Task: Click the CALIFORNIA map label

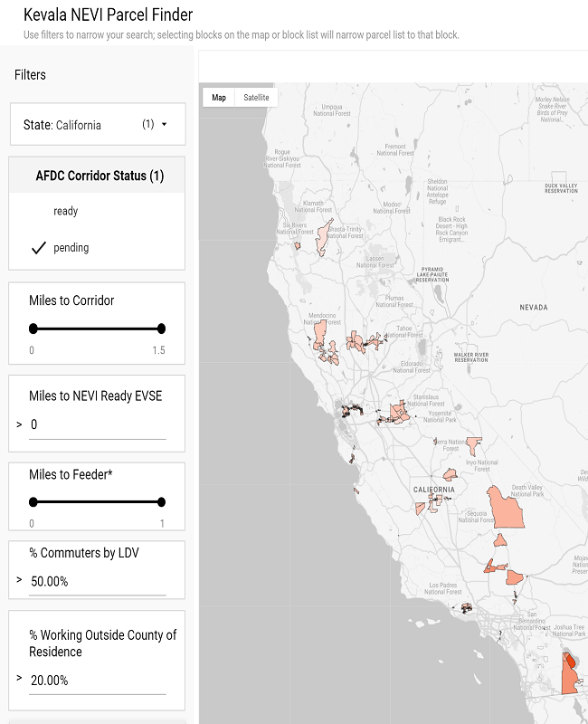Action: [x=434, y=490]
